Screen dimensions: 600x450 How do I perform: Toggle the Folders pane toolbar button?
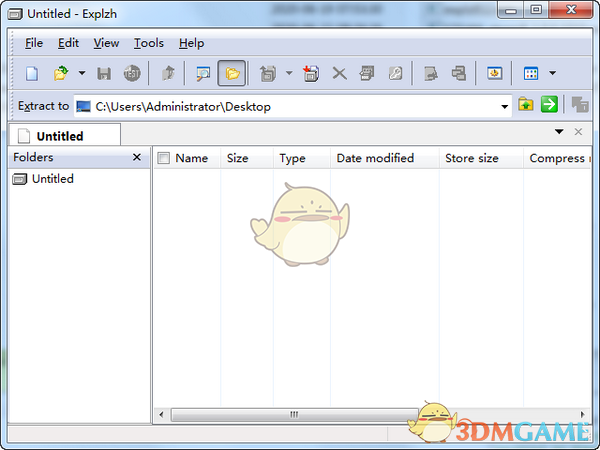(232, 73)
